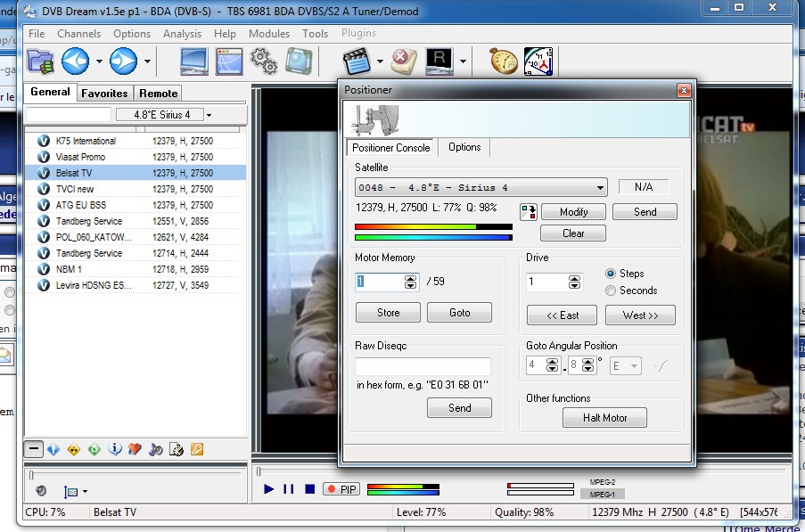Click the Clear button

573,233
